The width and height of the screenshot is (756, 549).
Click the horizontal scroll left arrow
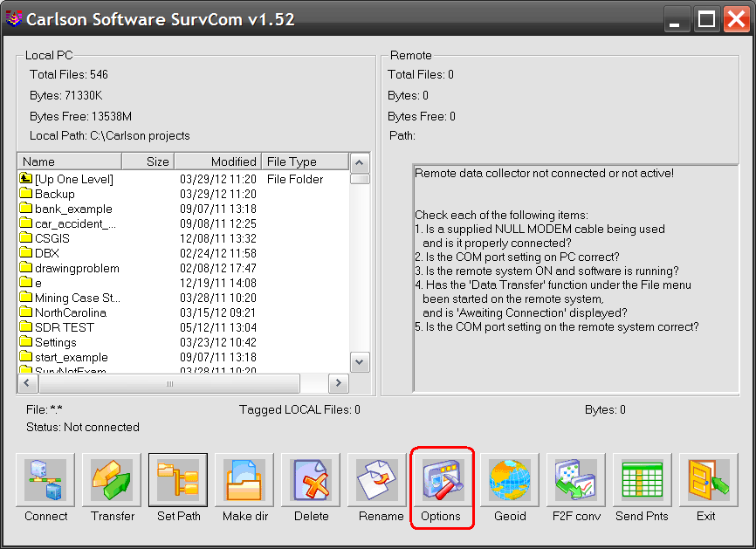(27, 383)
